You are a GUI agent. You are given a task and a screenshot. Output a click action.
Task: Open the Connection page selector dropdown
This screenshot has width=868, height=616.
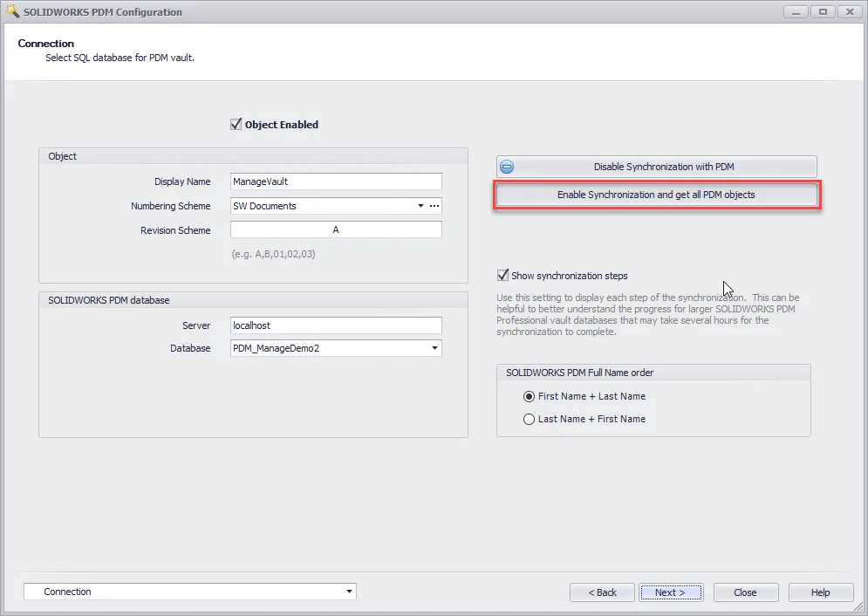click(x=349, y=592)
